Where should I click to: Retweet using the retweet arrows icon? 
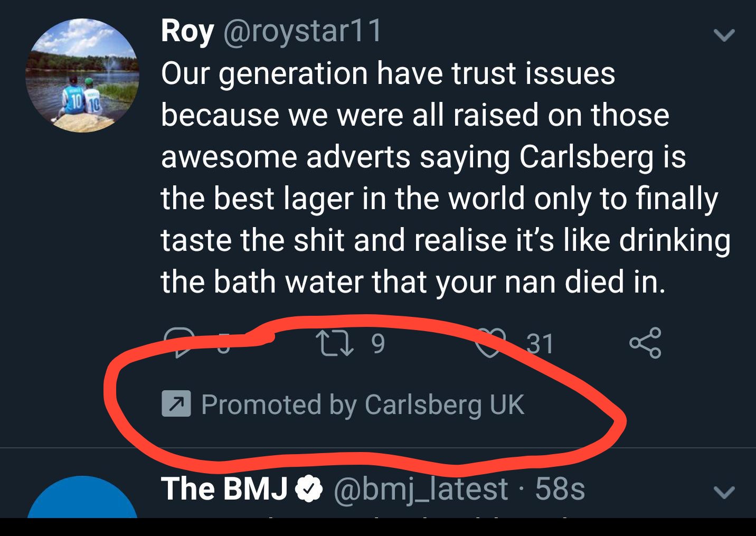(334, 343)
